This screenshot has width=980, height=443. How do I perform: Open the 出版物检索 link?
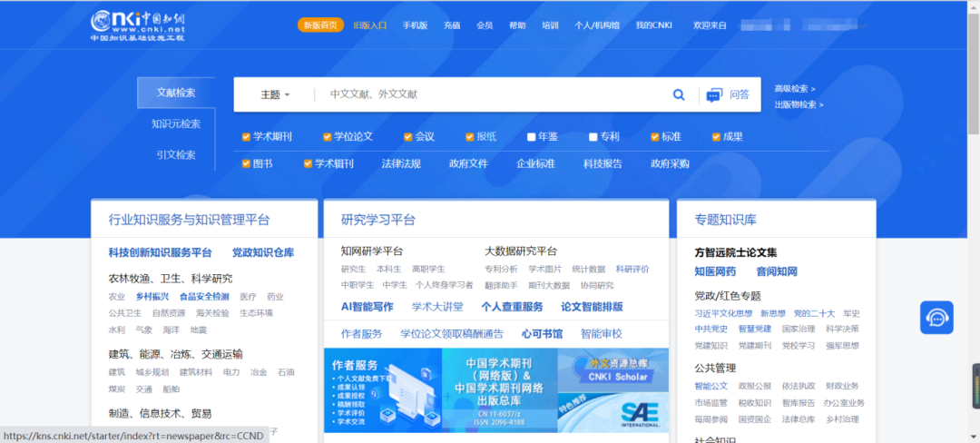click(799, 104)
